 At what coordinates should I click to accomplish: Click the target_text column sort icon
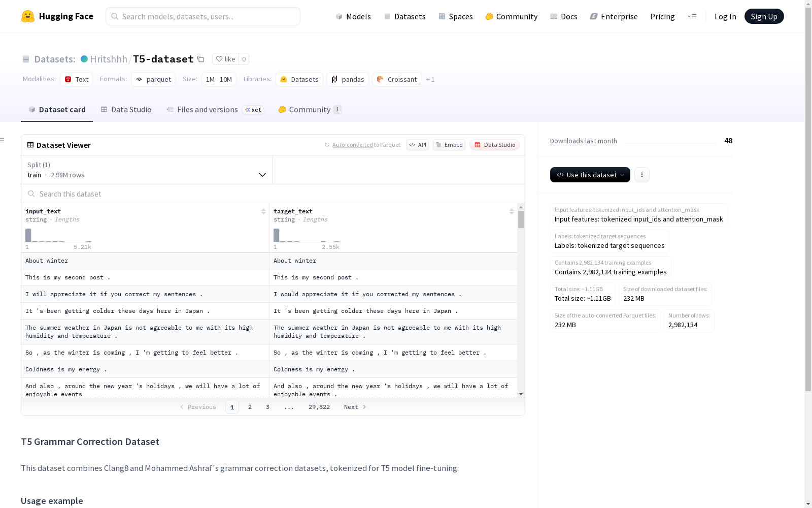tap(512, 211)
